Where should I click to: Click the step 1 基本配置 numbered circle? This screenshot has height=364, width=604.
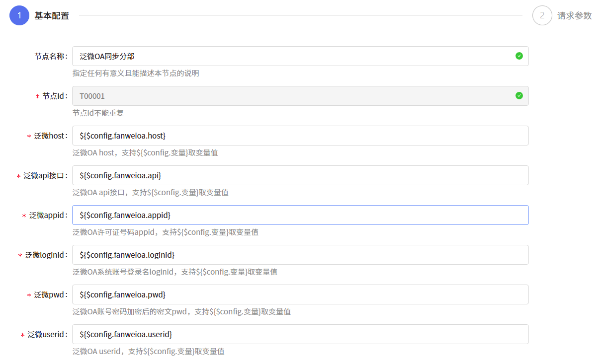tap(19, 15)
